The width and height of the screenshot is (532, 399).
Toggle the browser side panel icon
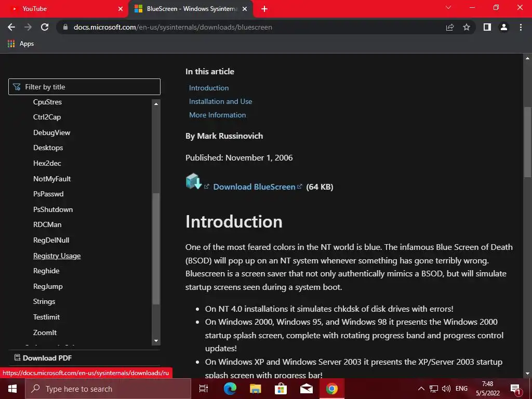coord(487,27)
